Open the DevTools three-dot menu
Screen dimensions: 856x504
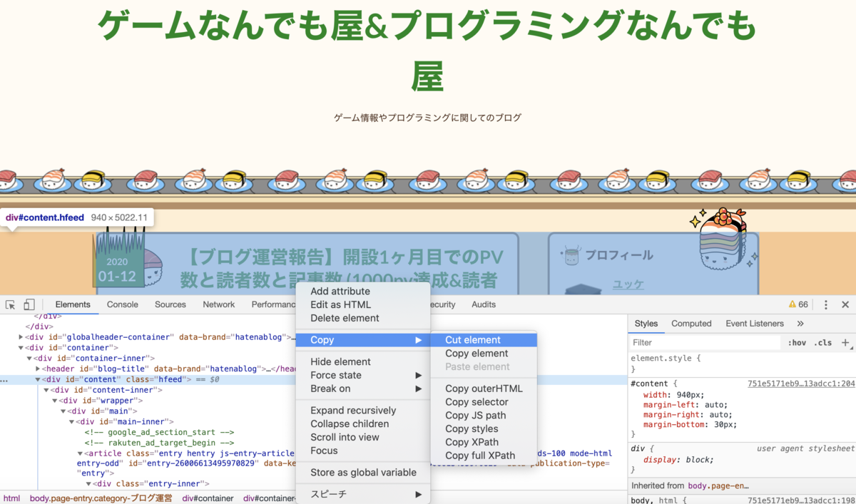(x=826, y=304)
